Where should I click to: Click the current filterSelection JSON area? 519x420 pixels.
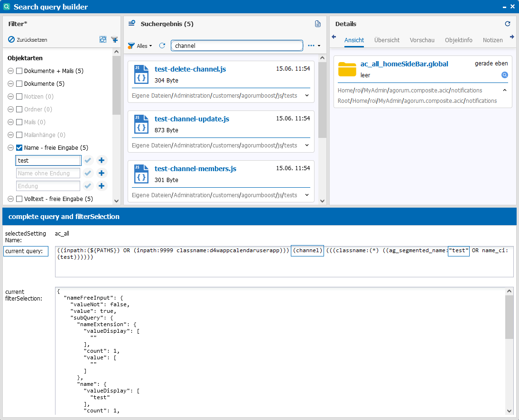point(280,351)
